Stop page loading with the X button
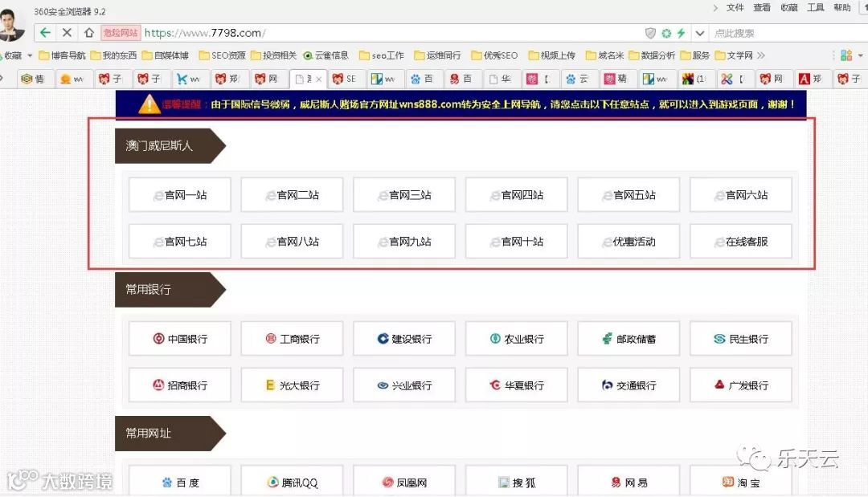868x497 pixels. click(67, 33)
